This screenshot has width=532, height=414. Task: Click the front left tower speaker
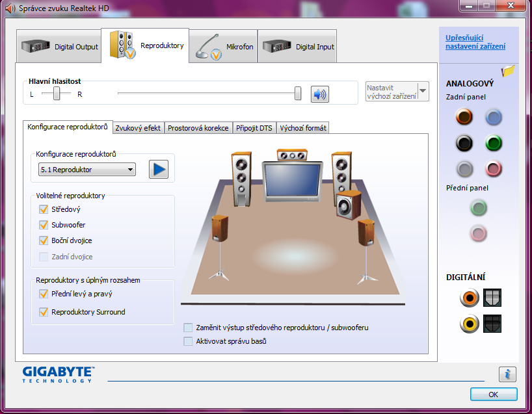[241, 179]
